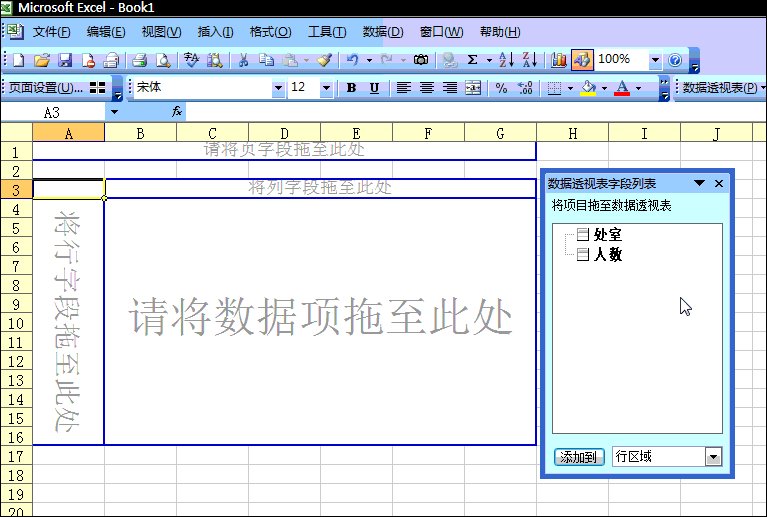This screenshot has height=517, width=767.
Task: Open an existing file via folder icon
Action: pos(42,60)
